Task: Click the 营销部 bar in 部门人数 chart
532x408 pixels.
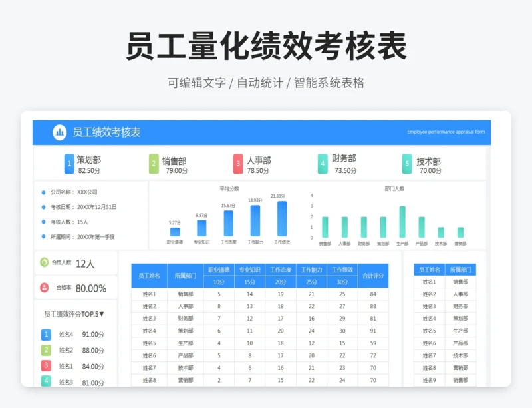Action: pos(460,232)
